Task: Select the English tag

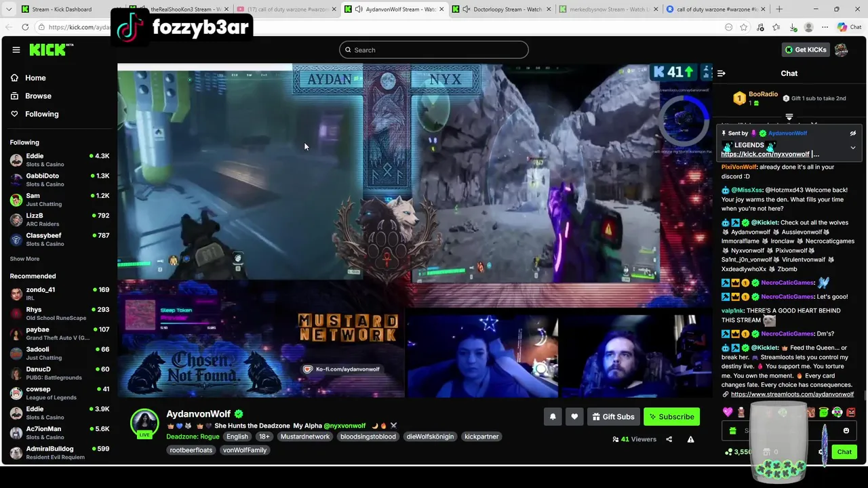Action: [x=237, y=436]
